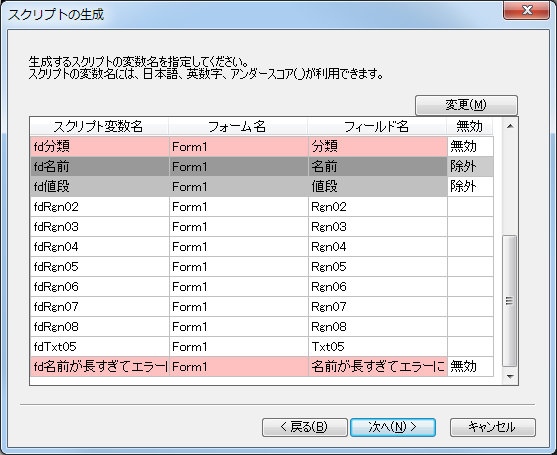Click the vertical scrollbar thumb
Screen dimensions: 557x455
[510, 300]
